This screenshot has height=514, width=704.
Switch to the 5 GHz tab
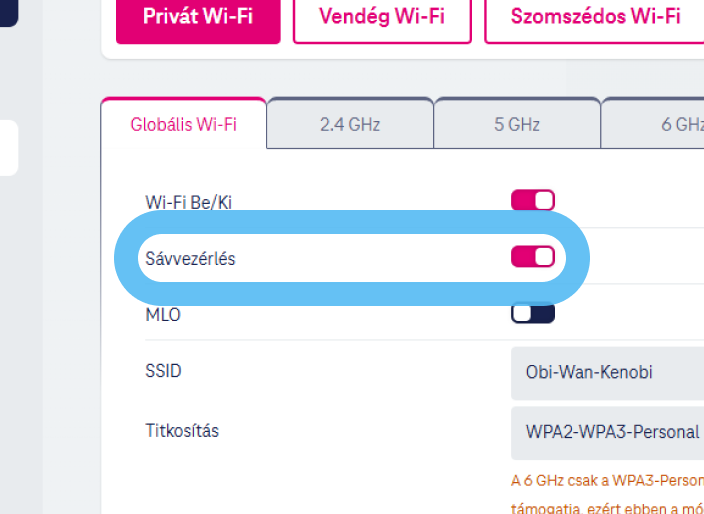point(517,125)
